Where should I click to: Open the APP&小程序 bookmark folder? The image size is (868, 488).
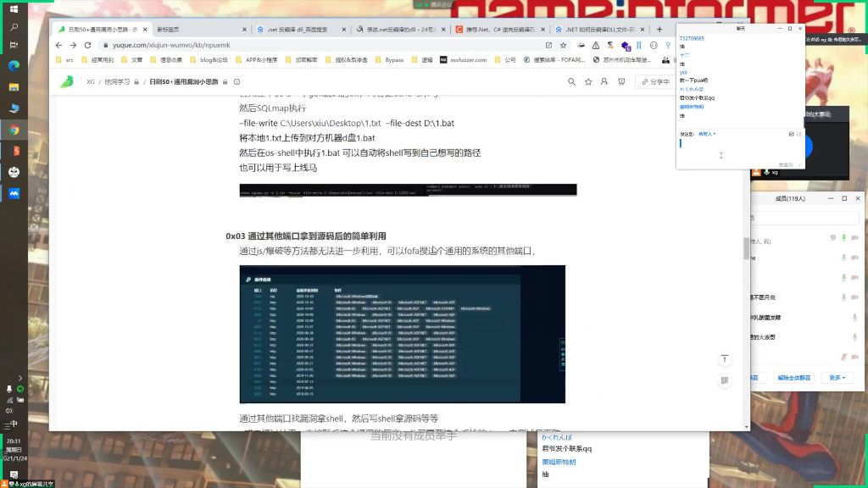click(256, 60)
